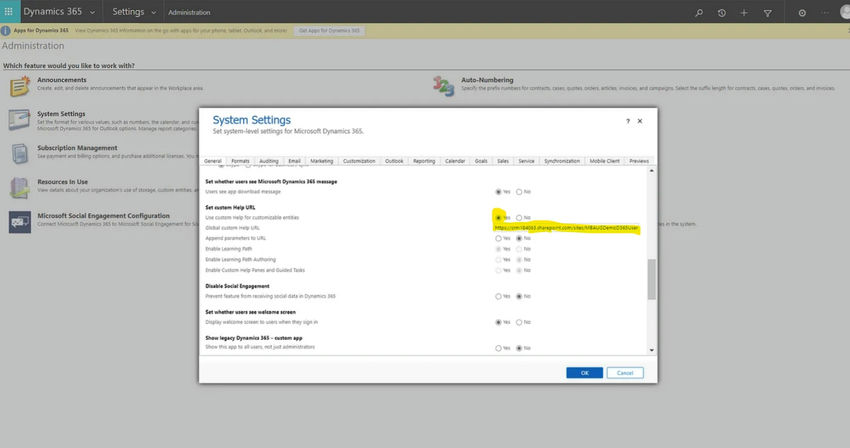Open the Resources In Use link
Viewport: 850px width, 448px height.
[x=62, y=182]
